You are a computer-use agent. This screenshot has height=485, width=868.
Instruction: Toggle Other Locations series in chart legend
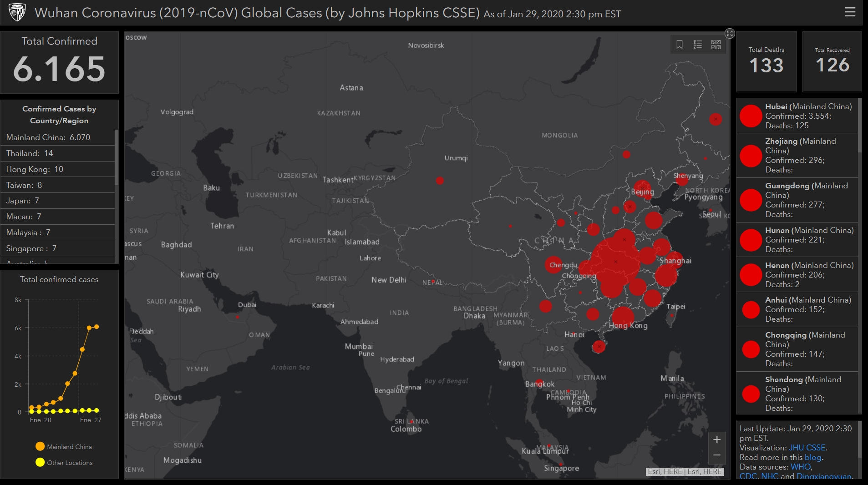64,463
